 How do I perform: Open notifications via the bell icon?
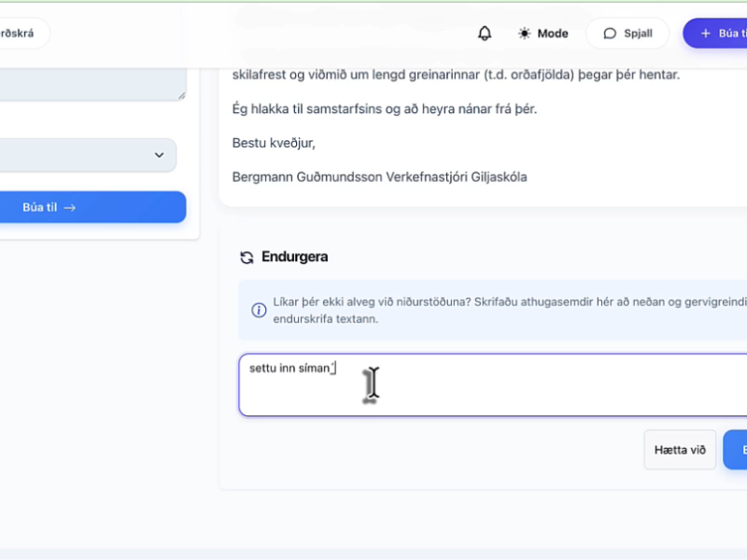coord(485,33)
